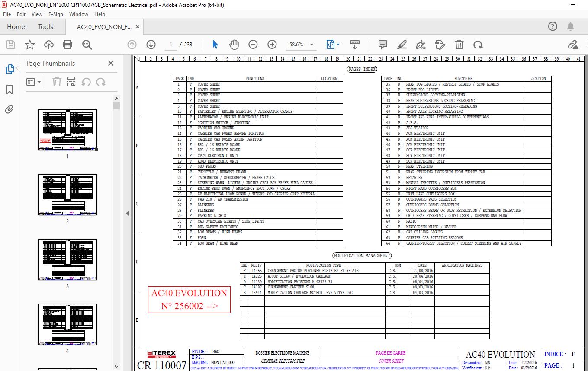The width and height of the screenshot is (588, 371).
Task: Click the thumbnail panel scroll up arrow
Action: click(x=116, y=98)
